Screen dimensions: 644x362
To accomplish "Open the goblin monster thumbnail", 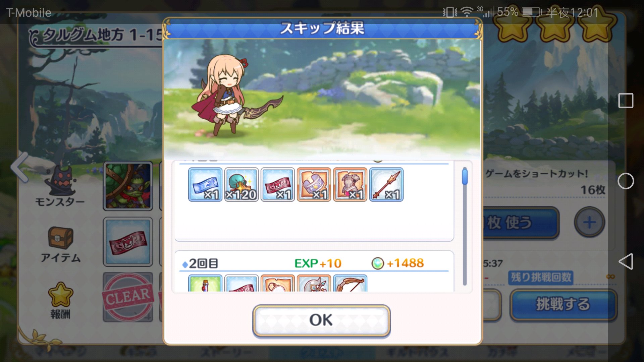I will point(128,186).
